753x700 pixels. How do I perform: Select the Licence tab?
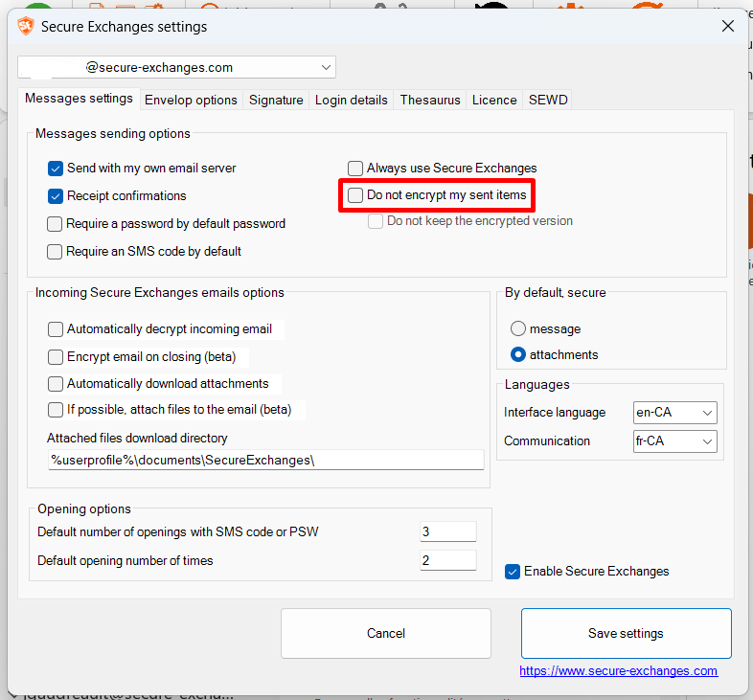[494, 100]
